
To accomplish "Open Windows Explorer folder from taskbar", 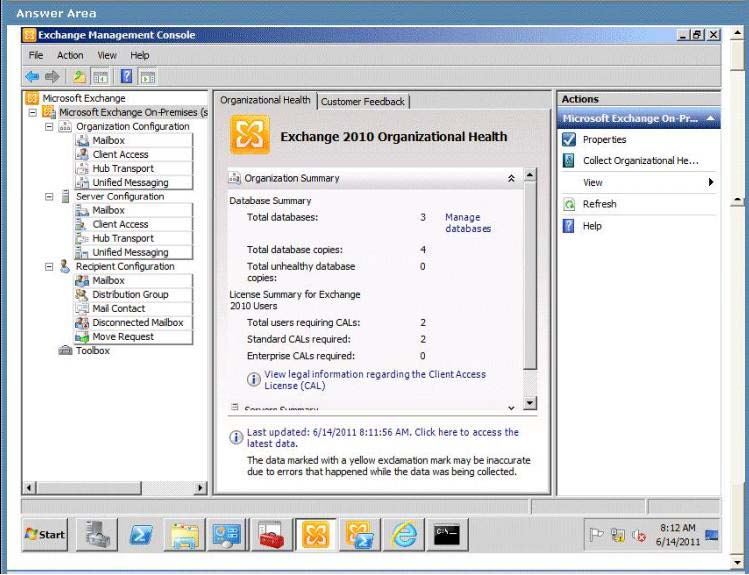I will tap(184, 534).
